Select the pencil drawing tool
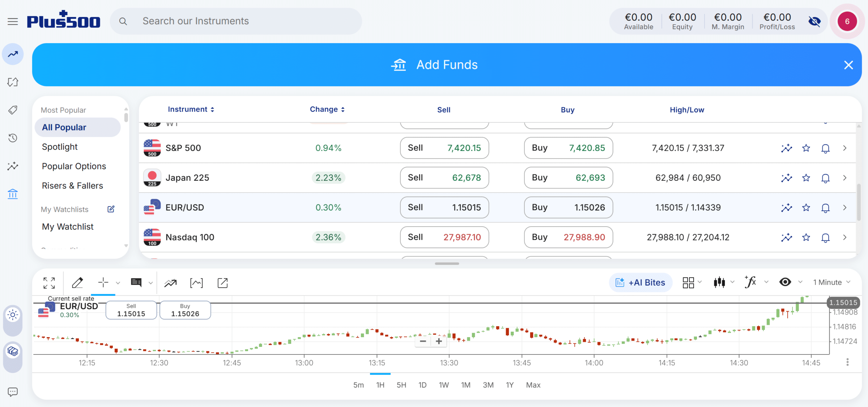This screenshot has width=868, height=407. click(77, 282)
